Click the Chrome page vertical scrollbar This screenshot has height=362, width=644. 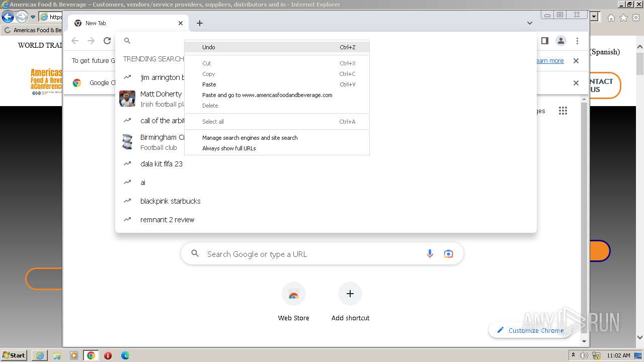click(584, 219)
